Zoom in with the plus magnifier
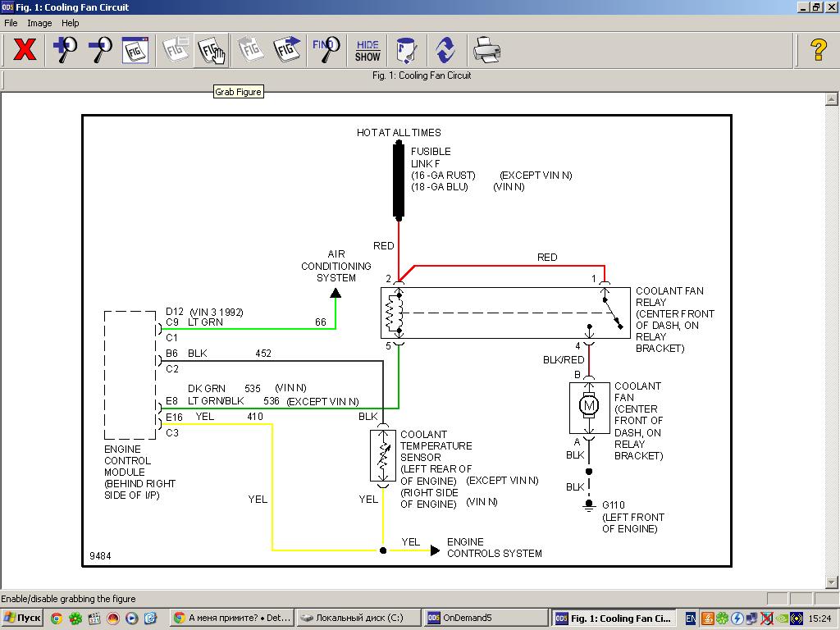 point(64,50)
